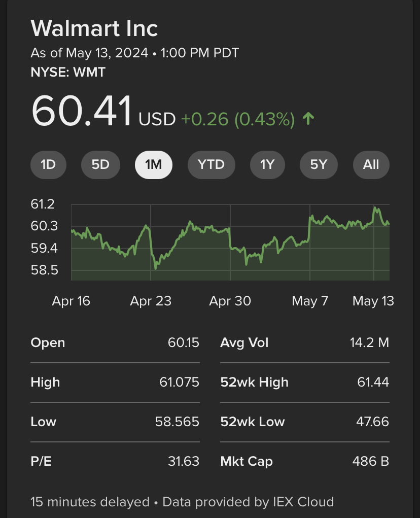Click the Data provided by IEX Cloud note
420x518 pixels.
[x=249, y=502]
